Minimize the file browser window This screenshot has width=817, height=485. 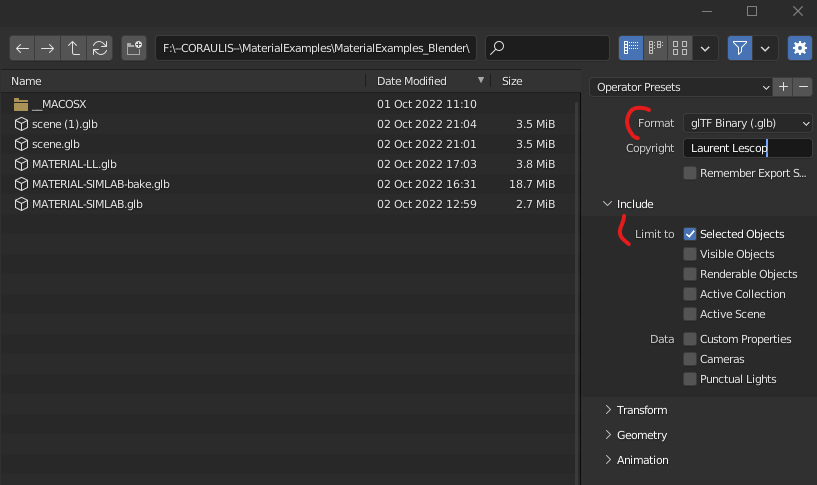point(707,11)
